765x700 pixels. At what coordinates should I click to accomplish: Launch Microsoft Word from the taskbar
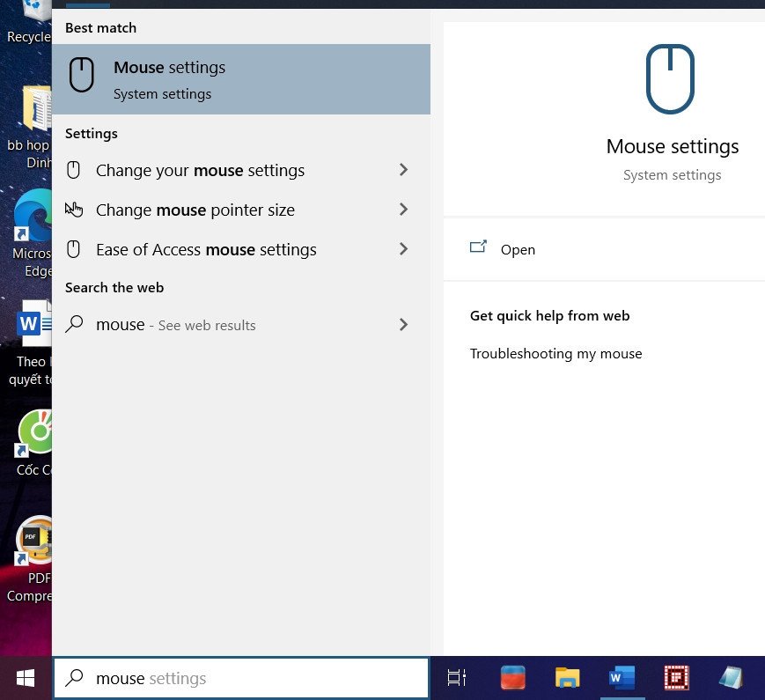pyautogui.click(x=621, y=677)
